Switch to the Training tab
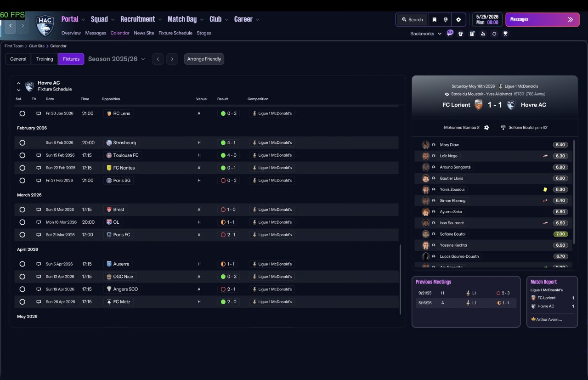 tap(45, 59)
